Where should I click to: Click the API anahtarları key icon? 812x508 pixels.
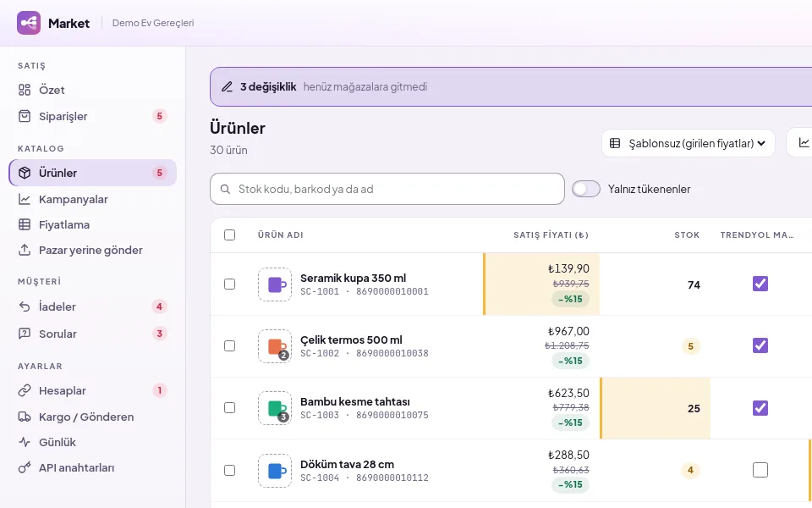coord(25,467)
